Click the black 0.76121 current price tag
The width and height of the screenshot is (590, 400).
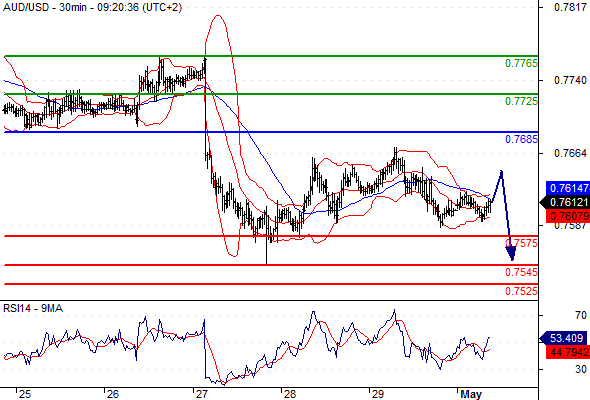565,202
